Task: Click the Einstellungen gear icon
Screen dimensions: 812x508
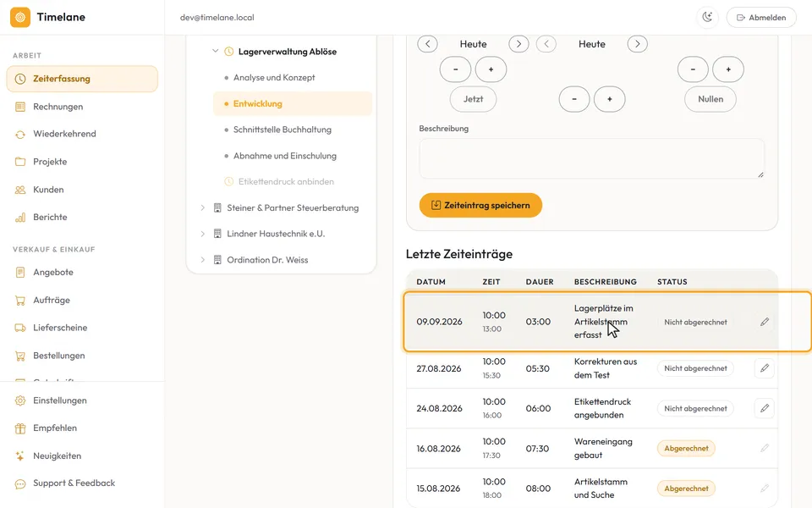Action: (x=20, y=400)
